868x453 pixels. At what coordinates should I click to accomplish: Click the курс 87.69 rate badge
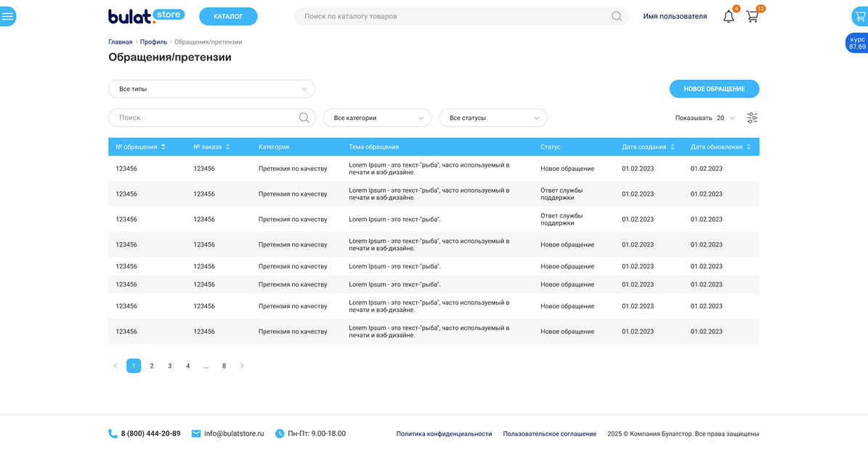pos(857,43)
